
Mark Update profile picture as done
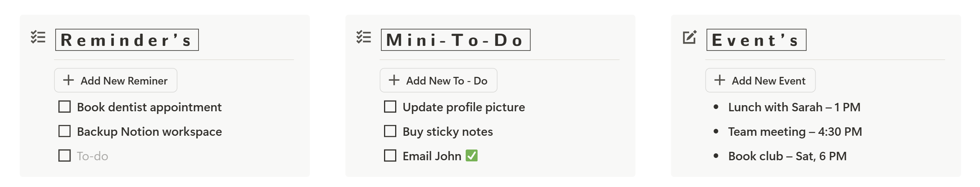click(x=390, y=107)
